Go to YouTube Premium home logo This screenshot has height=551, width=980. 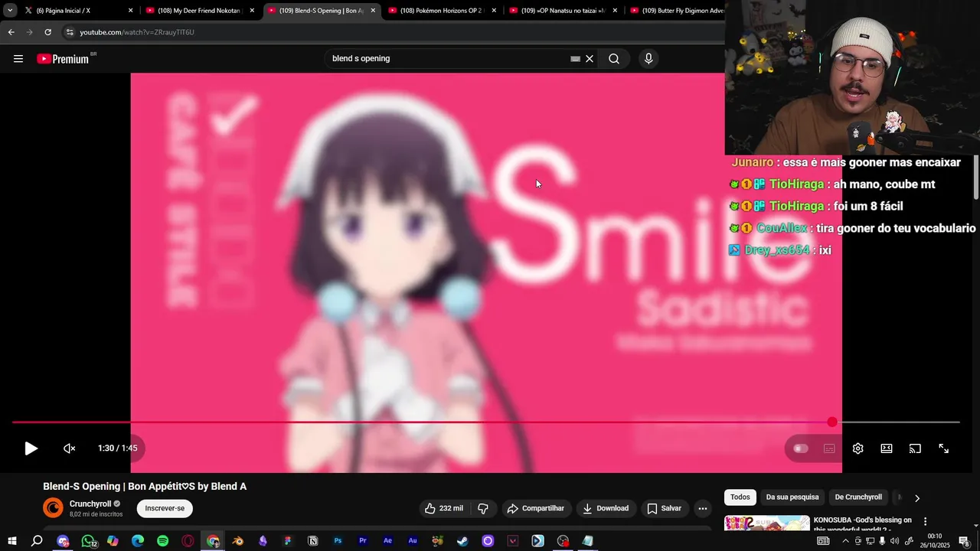pyautogui.click(x=63, y=59)
